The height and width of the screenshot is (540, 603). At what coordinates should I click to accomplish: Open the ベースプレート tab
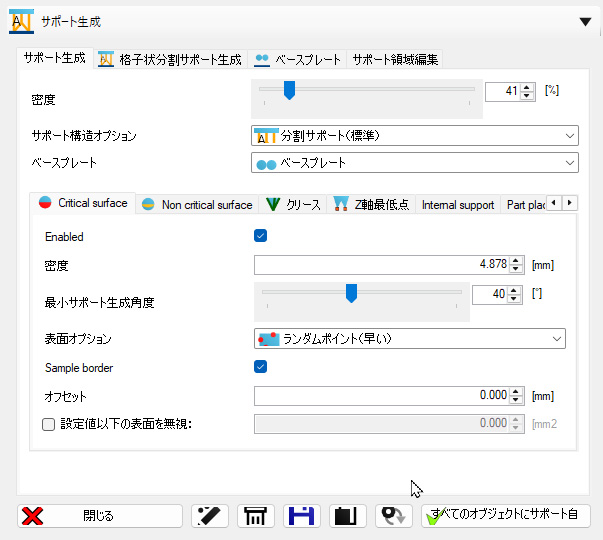point(297,60)
